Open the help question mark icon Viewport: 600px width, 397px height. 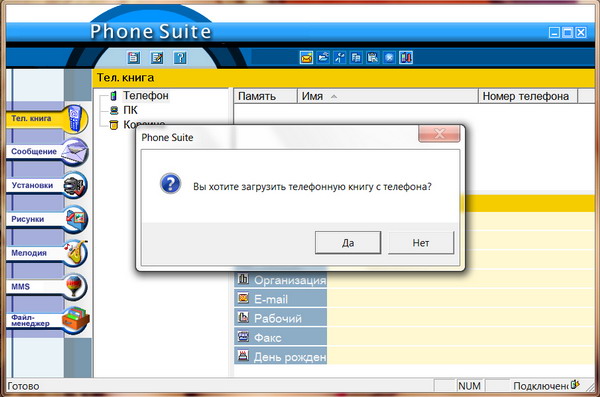pyautogui.click(x=180, y=58)
